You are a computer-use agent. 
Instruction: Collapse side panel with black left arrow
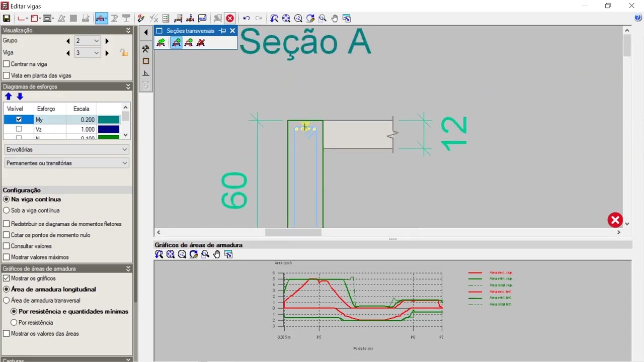pyautogui.click(x=146, y=33)
